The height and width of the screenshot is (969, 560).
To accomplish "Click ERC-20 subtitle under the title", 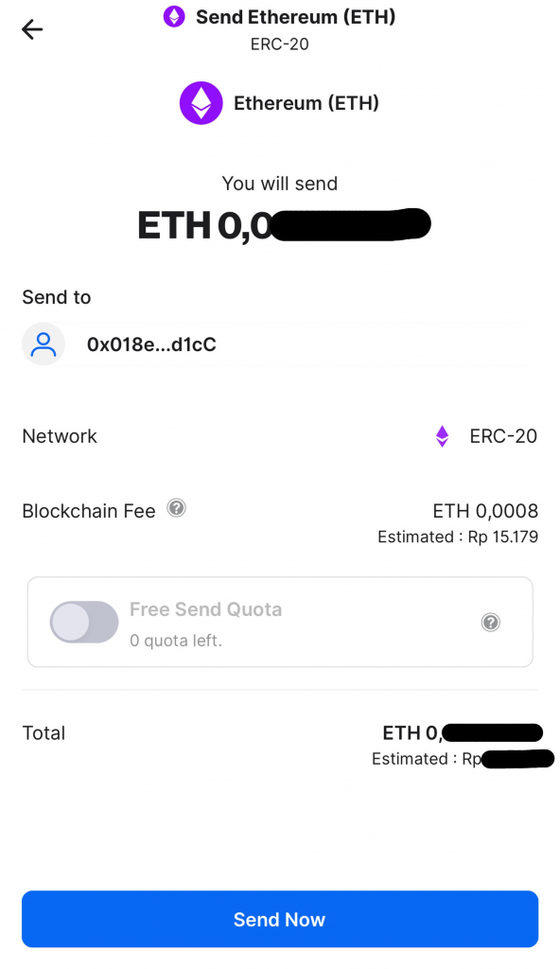I will coord(279,44).
